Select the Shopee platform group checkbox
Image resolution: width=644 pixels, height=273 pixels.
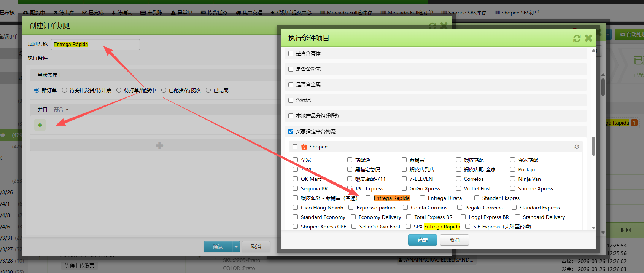tap(295, 147)
